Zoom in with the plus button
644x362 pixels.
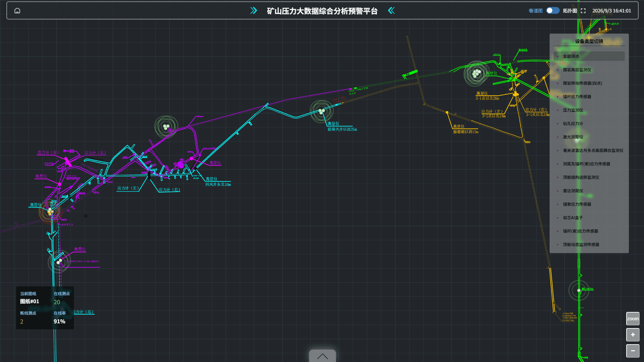point(633,335)
